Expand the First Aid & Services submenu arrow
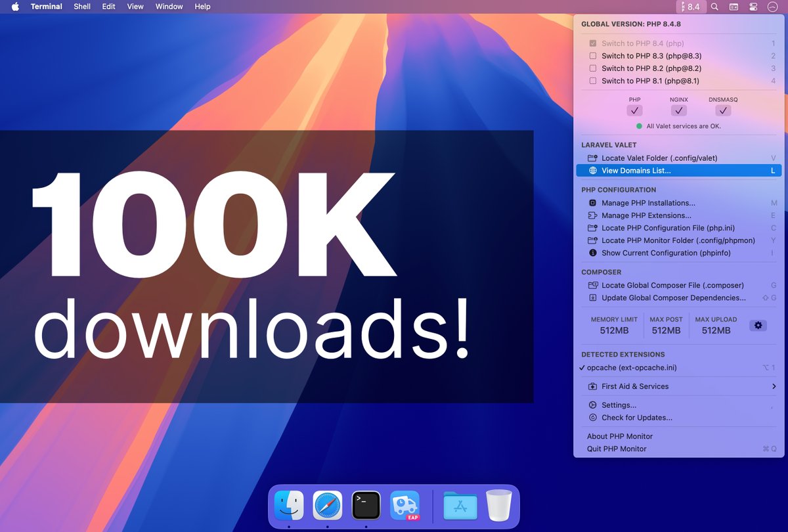The width and height of the screenshot is (788, 532). (774, 387)
